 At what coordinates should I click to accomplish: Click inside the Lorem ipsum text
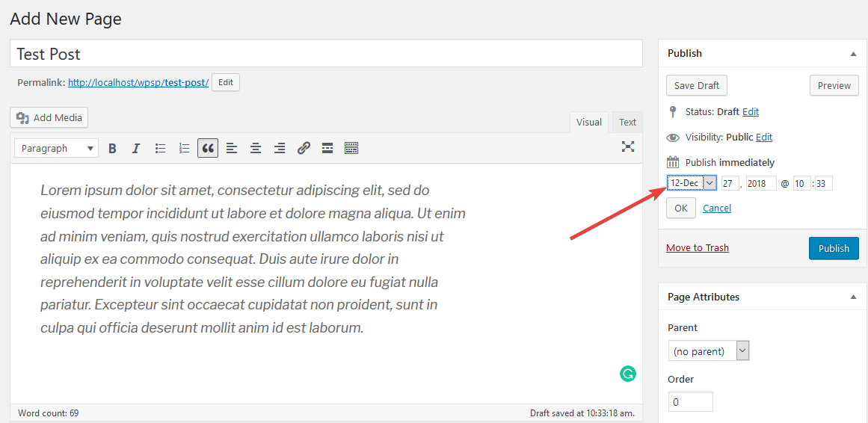coord(253,259)
